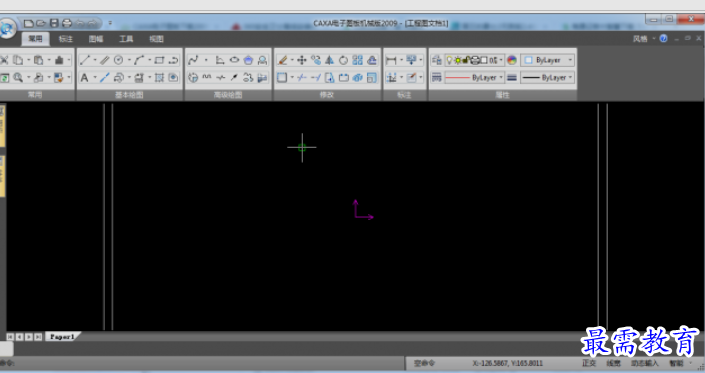705x373 pixels.
Task: Toggle the 正交 (Ortho) mode
Action: pos(589,363)
